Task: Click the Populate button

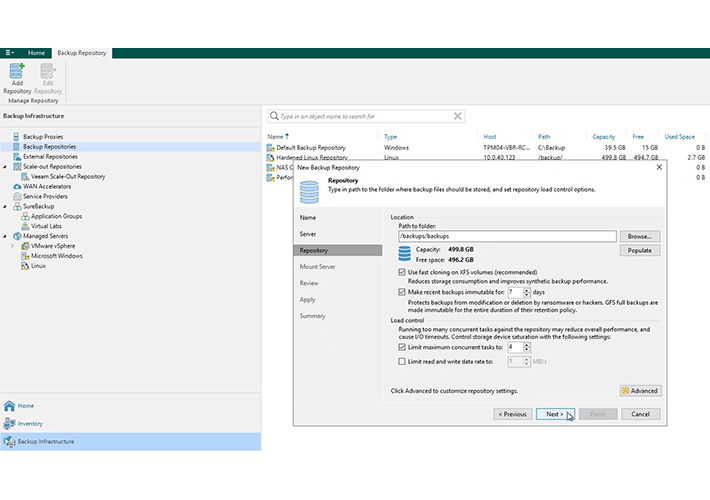Action: tap(639, 250)
